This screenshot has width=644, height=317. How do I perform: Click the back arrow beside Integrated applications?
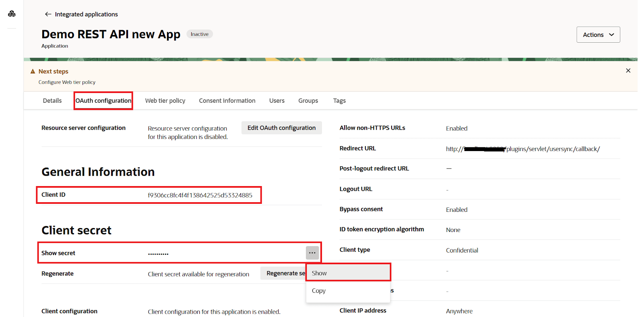point(48,14)
